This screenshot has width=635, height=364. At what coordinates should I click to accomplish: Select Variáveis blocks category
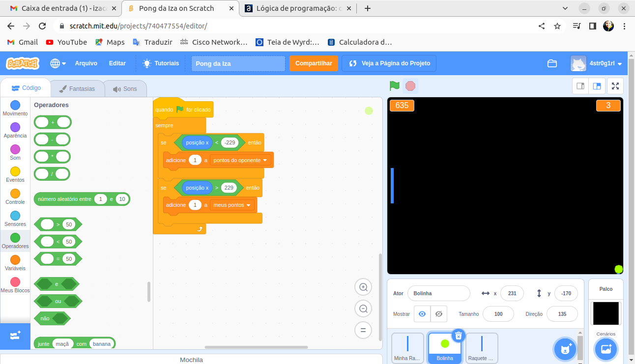coord(15,263)
